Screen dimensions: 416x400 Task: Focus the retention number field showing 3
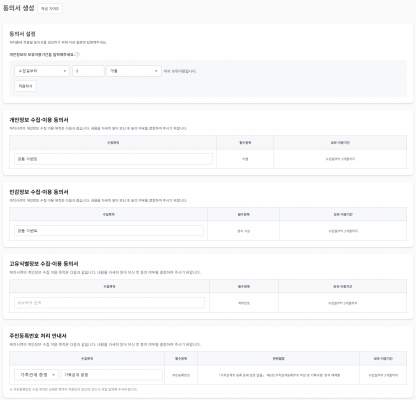point(88,71)
